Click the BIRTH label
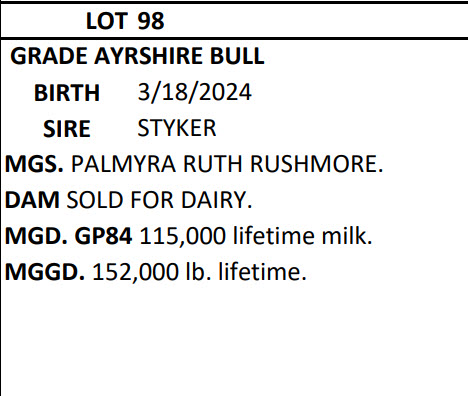Image resolution: width=468 pixels, height=396 pixels. (x=67, y=93)
